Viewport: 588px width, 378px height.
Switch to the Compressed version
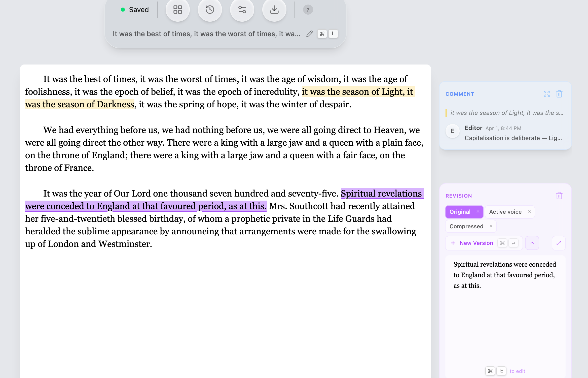point(466,226)
